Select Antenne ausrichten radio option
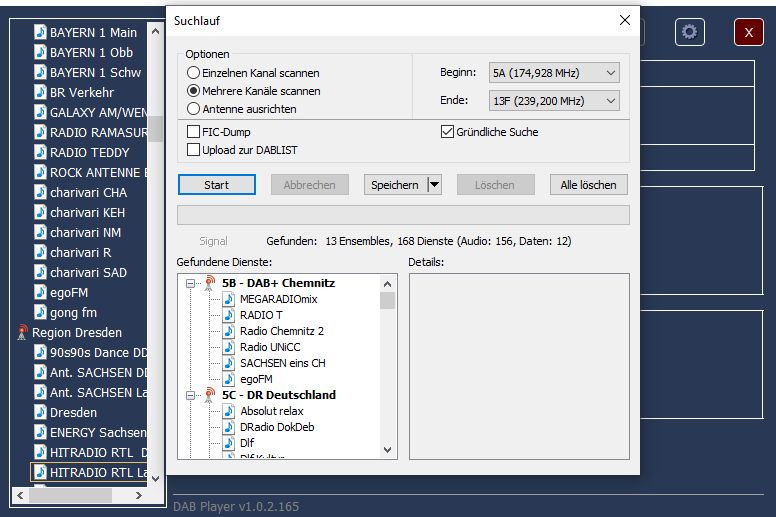This screenshot has width=776, height=517. click(194, 109)
